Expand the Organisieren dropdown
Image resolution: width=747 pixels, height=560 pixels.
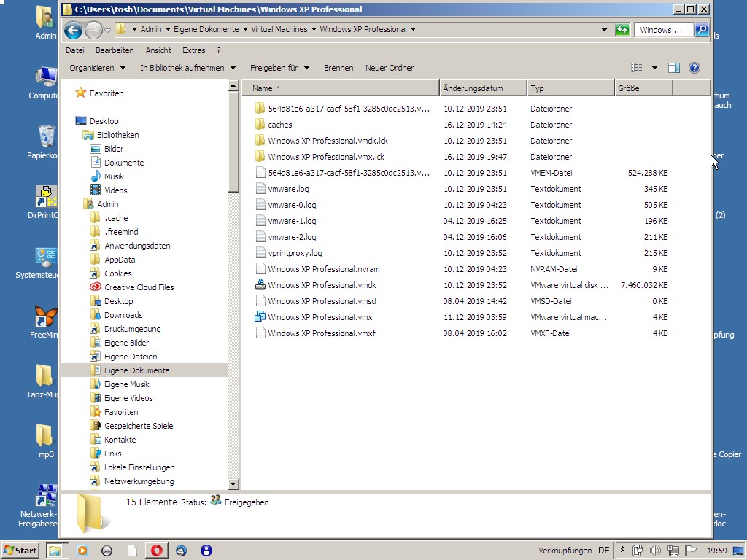(98, 68)
